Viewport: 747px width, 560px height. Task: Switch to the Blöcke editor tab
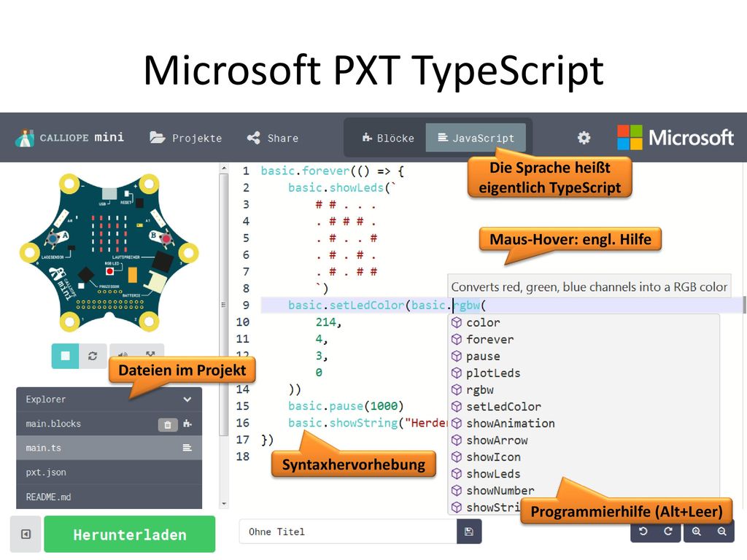[x=388, y=138]
